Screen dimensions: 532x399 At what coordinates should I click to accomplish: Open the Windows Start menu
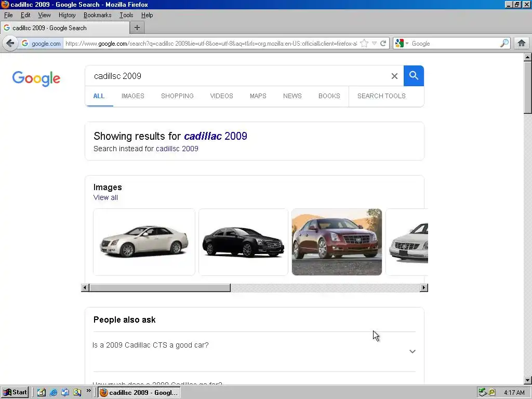pyautogui.click(x=15, y=393)
